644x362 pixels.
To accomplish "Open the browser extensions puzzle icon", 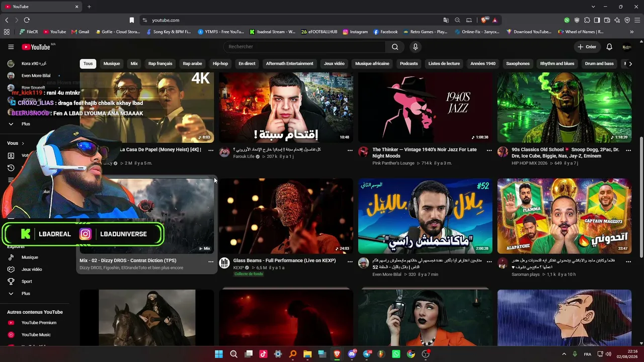I will click(x=587, y=20).
